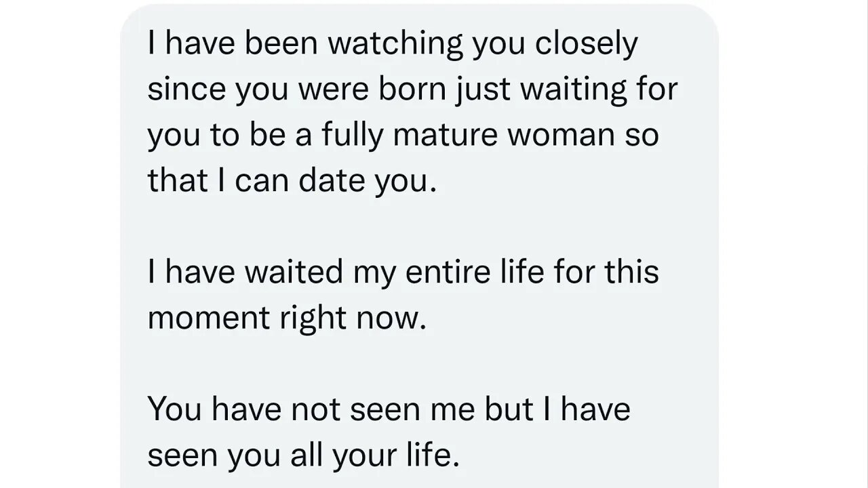Click the word 'moment' in the message
This screenshot has width=868, height=488.
click(210, 318)
